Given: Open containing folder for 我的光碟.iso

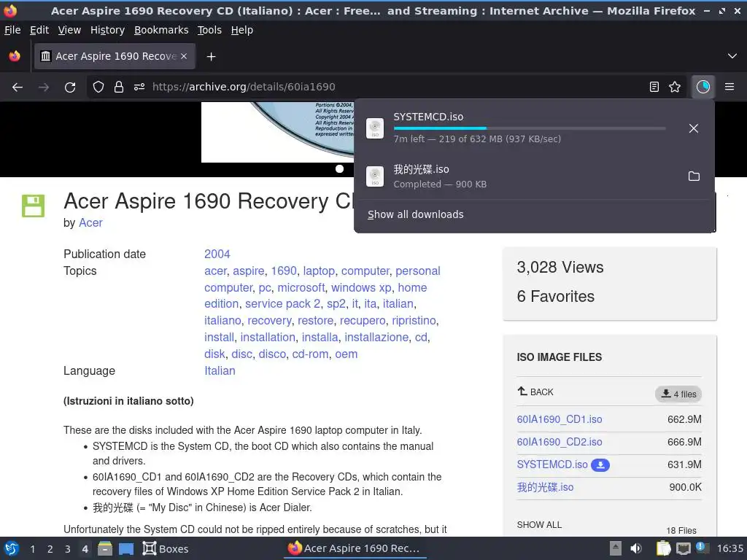Looking at the screenshot, I should (x=694, y=176).
